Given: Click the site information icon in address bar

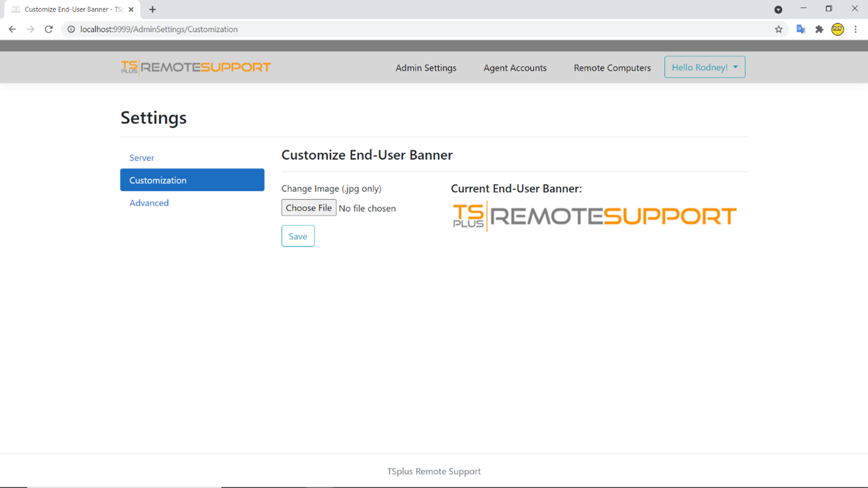Looking at the screenshot, I should click(71, 29).
